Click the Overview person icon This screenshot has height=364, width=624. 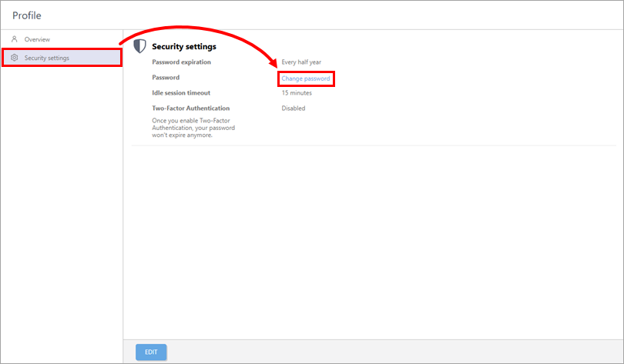[14, 38]
